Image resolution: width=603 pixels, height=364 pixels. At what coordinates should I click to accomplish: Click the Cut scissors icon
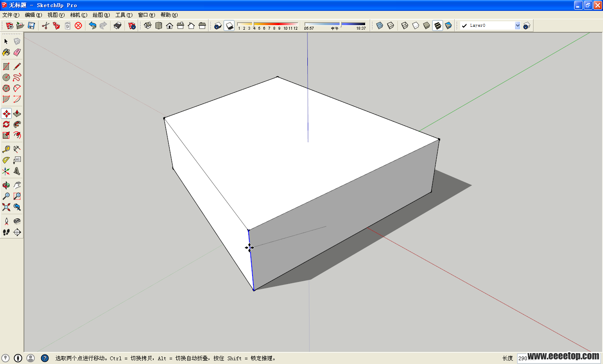coord(46,26)
